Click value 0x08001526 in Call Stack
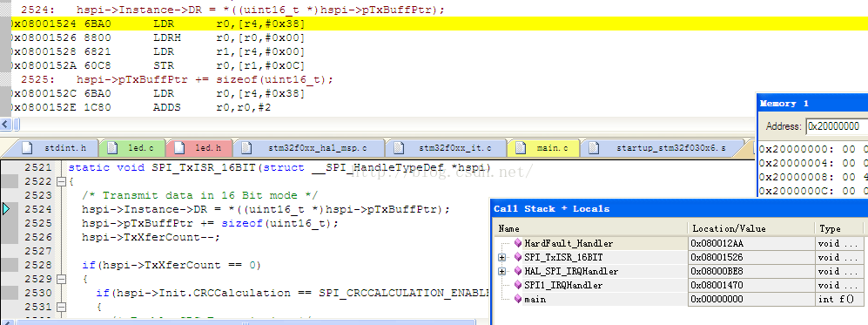Viewport: 868px width, 325px height. (717, 257)
